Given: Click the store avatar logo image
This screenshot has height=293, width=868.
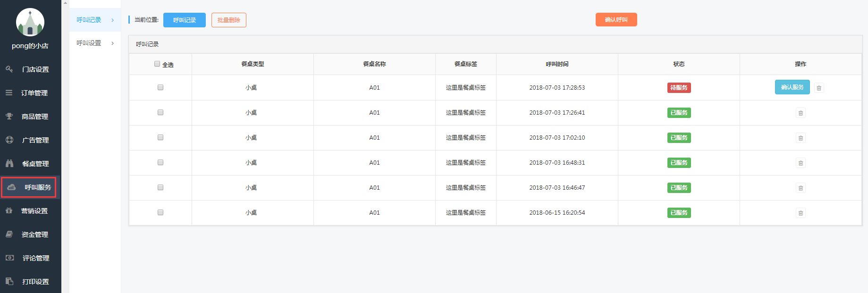Looking at the screenshot, I should [30, 22].
